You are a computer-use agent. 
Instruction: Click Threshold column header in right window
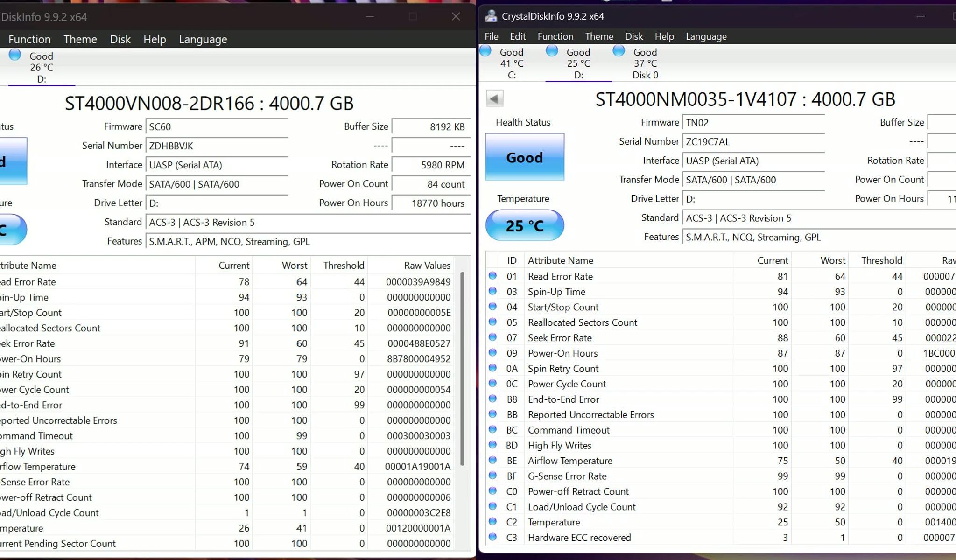click(x=877, y=260)
